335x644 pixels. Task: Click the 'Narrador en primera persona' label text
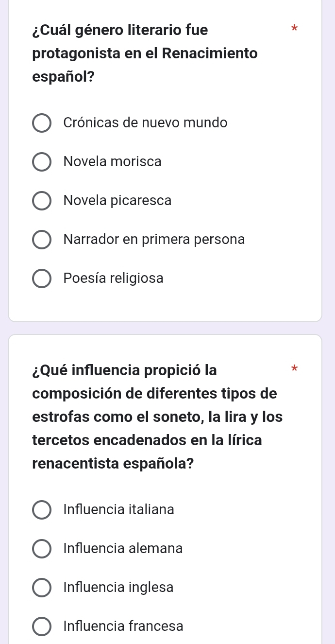click(x=154, y=239)
